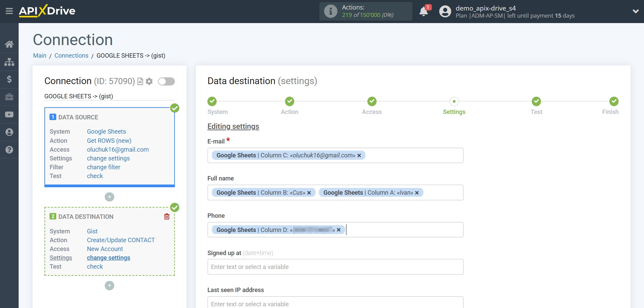Click the user profile icon in sidebar
This screenshot has width=644, height=308.
click(x=9, y=132)
